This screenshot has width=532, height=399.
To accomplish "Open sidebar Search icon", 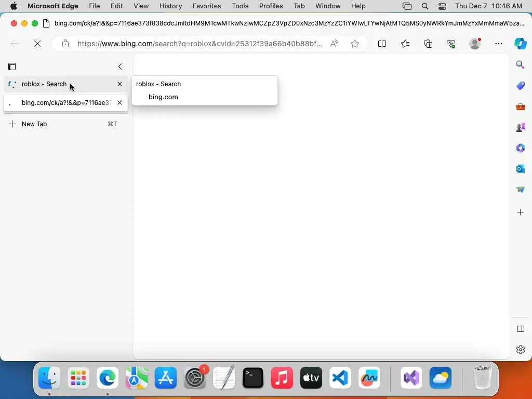I will pos(520,64).
